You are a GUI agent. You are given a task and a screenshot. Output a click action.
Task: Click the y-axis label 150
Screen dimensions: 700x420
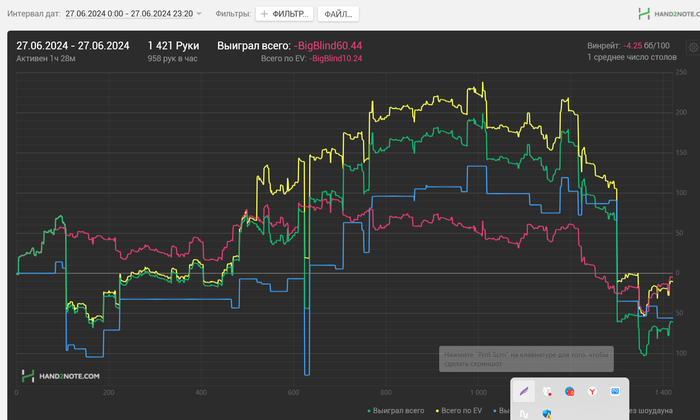click(x=681, y=153)
